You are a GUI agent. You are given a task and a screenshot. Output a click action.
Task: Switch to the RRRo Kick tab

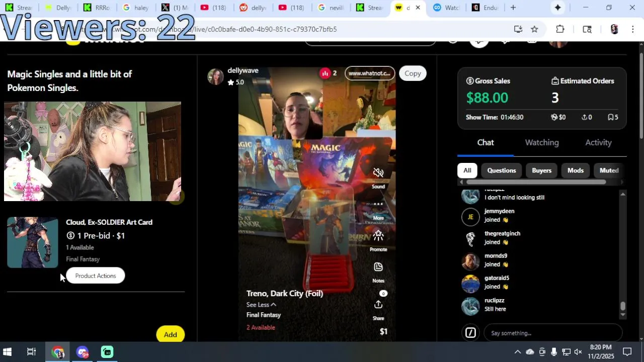97,8
